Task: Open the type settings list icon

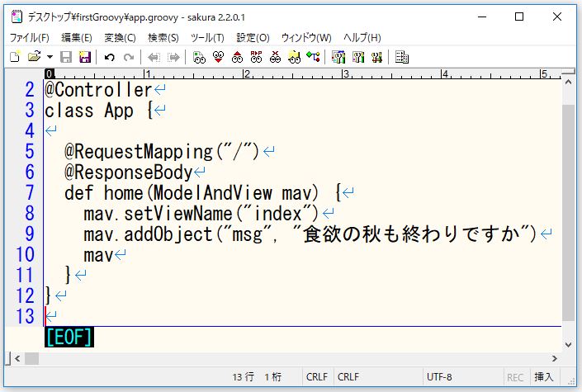Action: point(338,57)
